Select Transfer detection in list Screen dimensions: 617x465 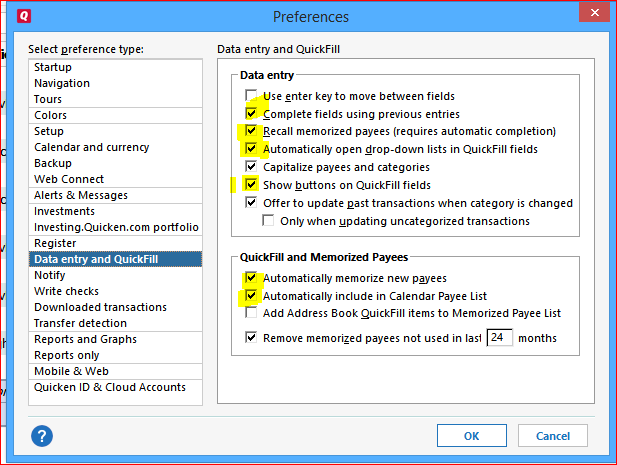(115, 323)
